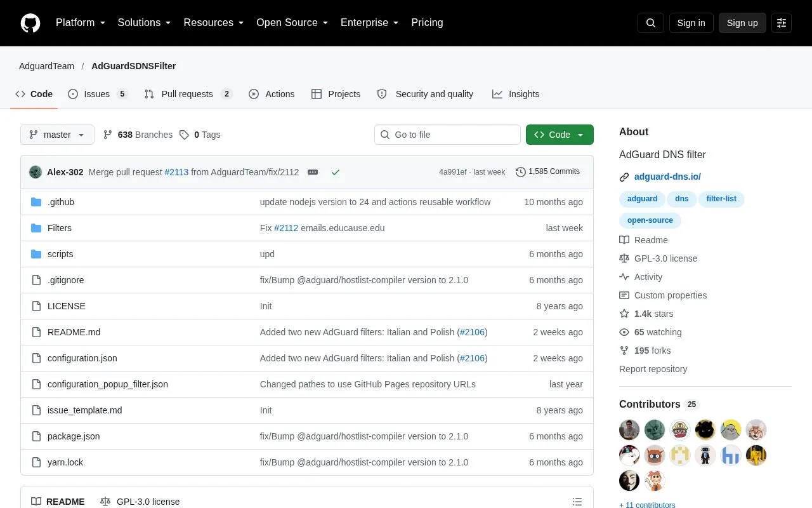Viewport: 812px width, 508px height.
Task: Expand commit message ellipsis for Alex-302's commit
Action: click(313, 172)
